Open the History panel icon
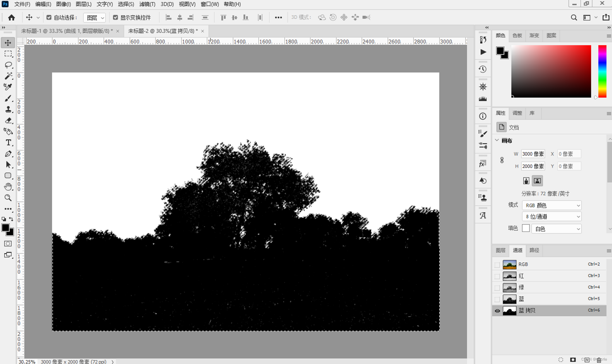612x364 pixels. click(483, 69)
